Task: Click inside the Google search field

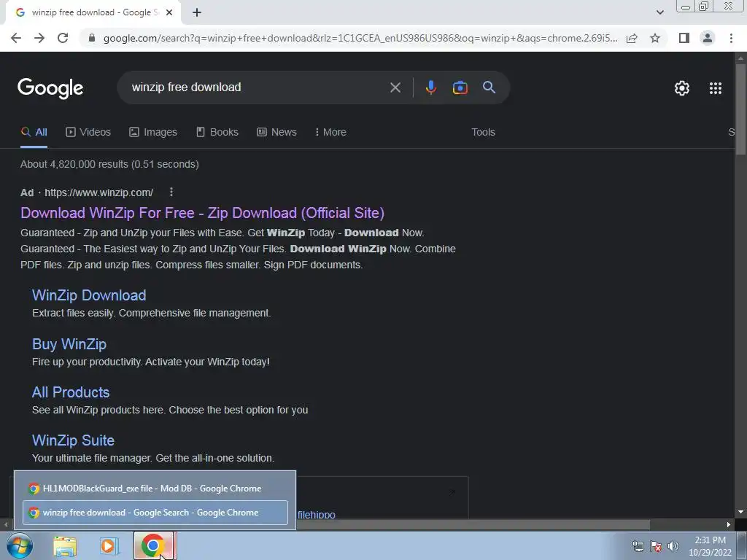Action: click(258, 87)
